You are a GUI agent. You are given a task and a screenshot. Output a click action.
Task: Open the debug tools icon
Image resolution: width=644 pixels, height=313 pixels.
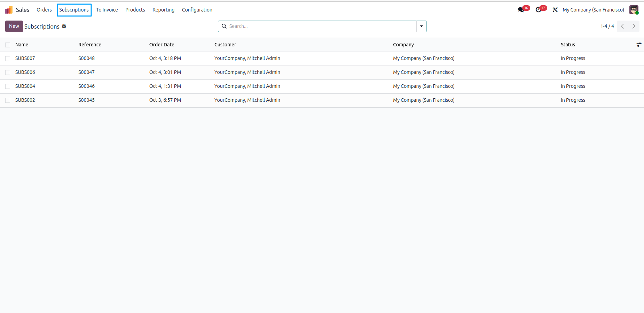(555, 10)
